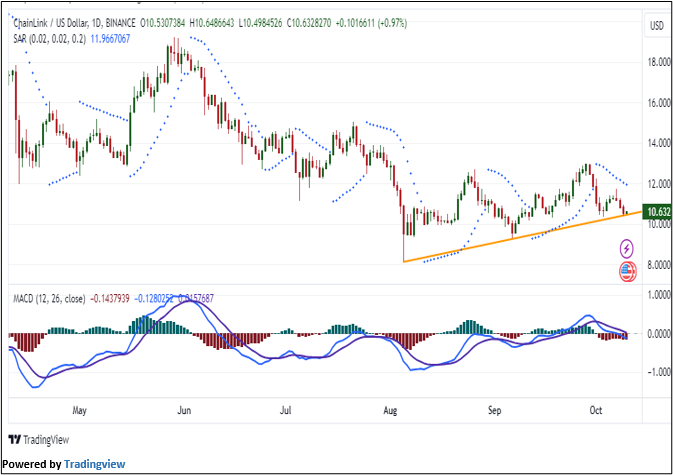673x475 pixels.
Task: Click the high price value H10.6486643
Action: (212, 23)
